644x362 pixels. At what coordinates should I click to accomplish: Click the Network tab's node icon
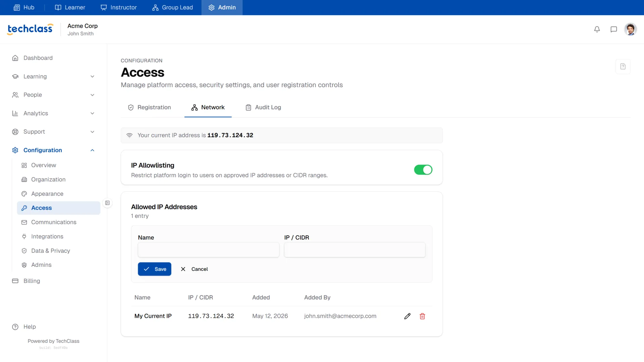[x=195, y=108]
